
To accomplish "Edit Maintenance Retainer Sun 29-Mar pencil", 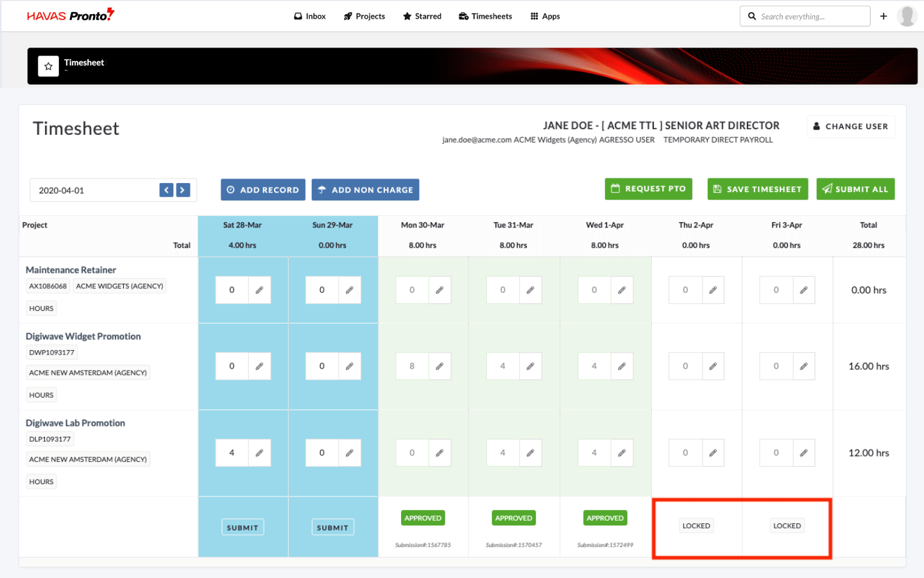I will pos(349,290).
